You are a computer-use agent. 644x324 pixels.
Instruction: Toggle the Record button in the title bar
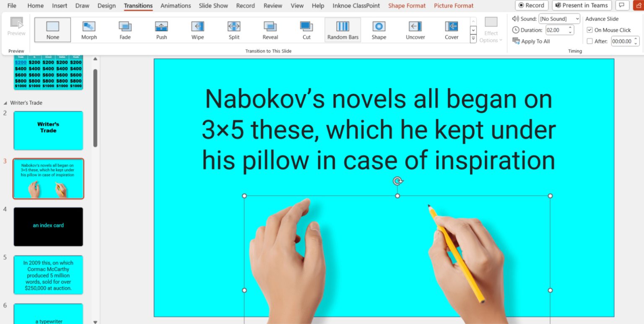pos(531,5)
